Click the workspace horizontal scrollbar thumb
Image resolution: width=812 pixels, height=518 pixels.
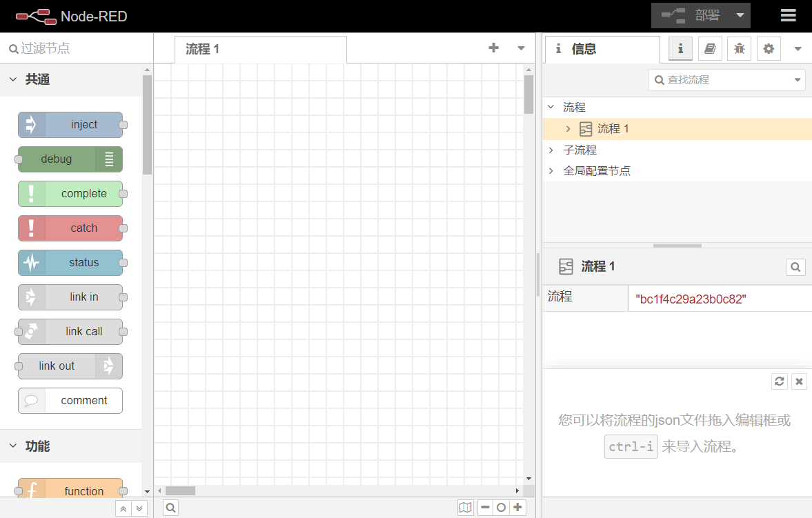click(180, 490)
